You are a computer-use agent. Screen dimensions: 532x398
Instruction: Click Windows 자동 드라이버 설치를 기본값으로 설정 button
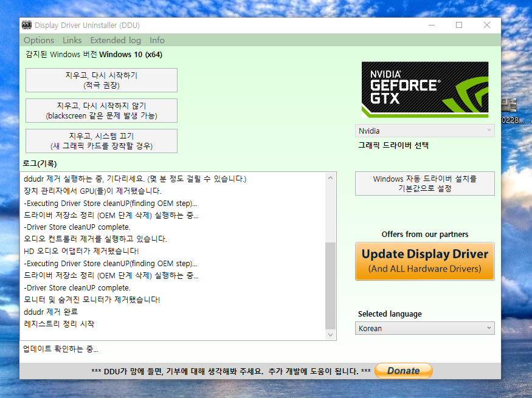tap(425, 184)
